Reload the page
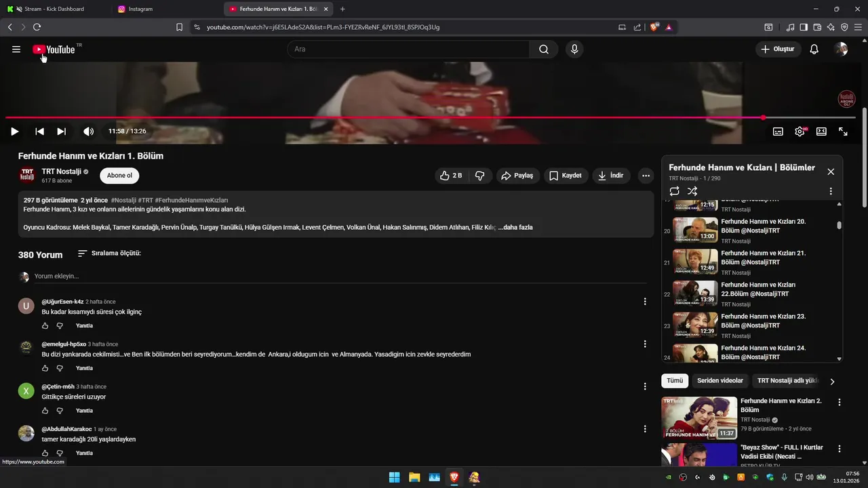Viewport: 868px width, 488px height. (37, 27)
